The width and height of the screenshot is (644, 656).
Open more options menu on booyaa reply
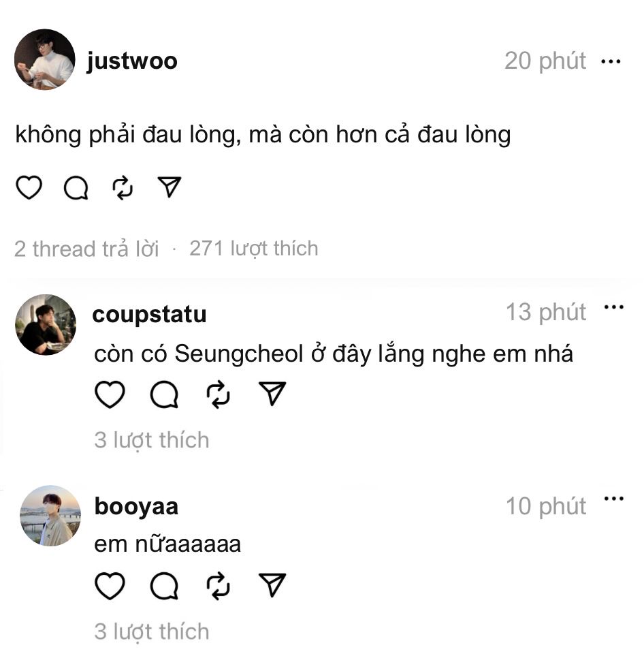tap(614, 498)
